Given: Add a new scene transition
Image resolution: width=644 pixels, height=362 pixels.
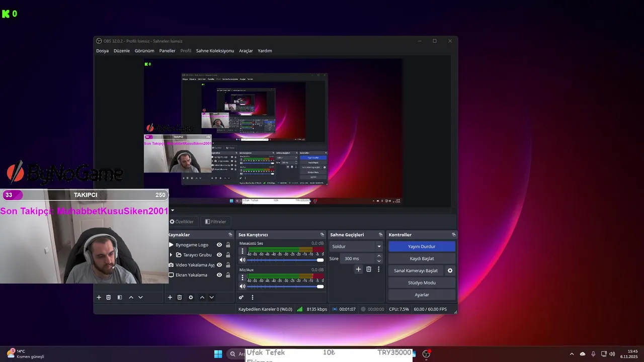Looking at the screenshot, I should click(x=358, y=269).
